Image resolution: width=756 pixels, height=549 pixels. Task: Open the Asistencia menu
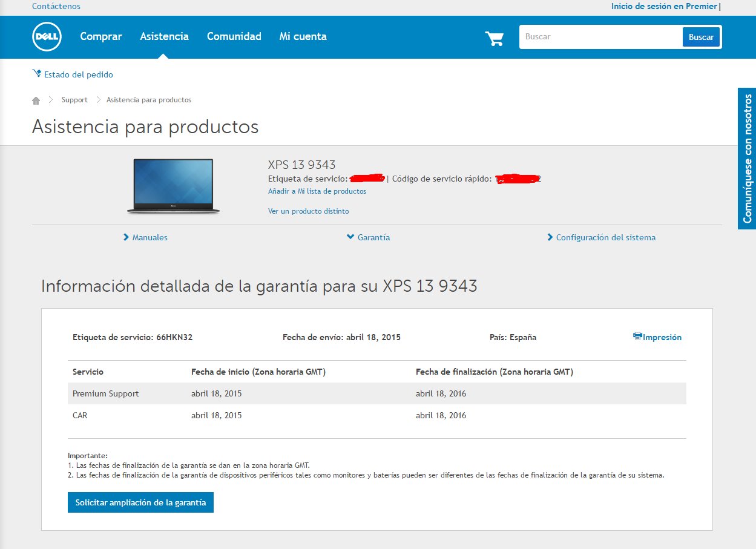[164, 36]
